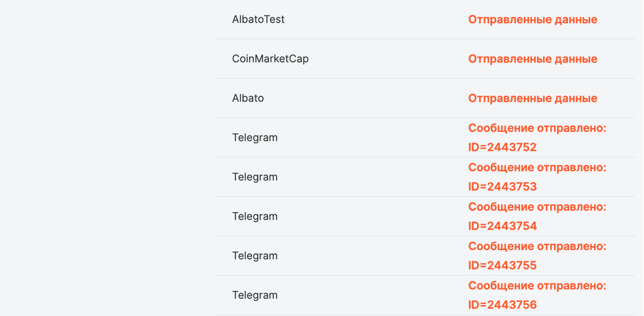Image resolution: width=644 pixels, height=316 pixels.
Task: Open 'Отправленные данные' for CoinMarketCap
Action: click(x=533, y=59)
